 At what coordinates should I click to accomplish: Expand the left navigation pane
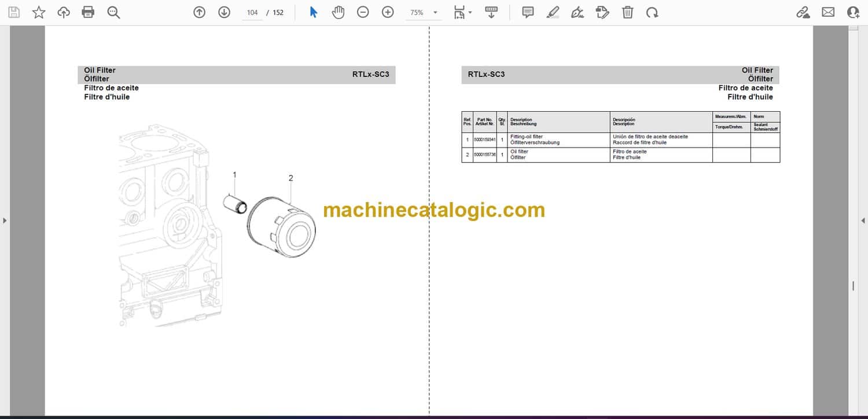click(x=5, y=220)
